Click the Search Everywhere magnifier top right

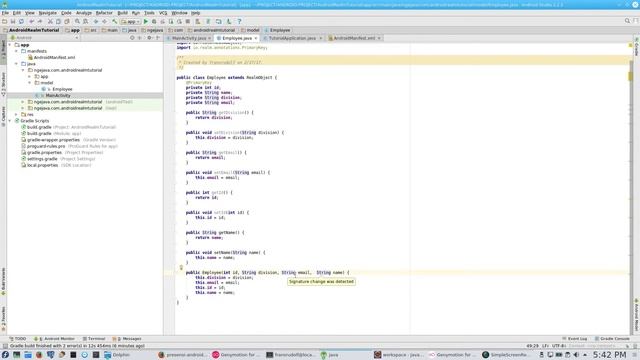627,21
